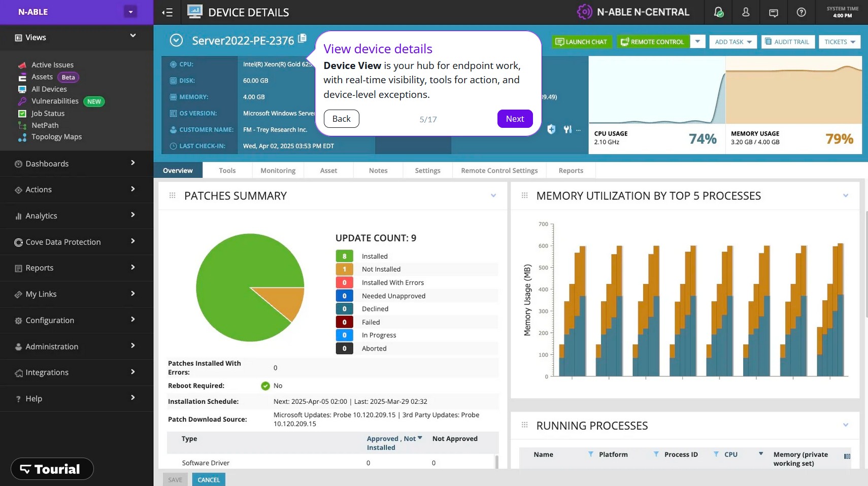Viewport: 868px width, 486px height.
Task: Switch to the Reports tab
Action: (x=571, y=170)
